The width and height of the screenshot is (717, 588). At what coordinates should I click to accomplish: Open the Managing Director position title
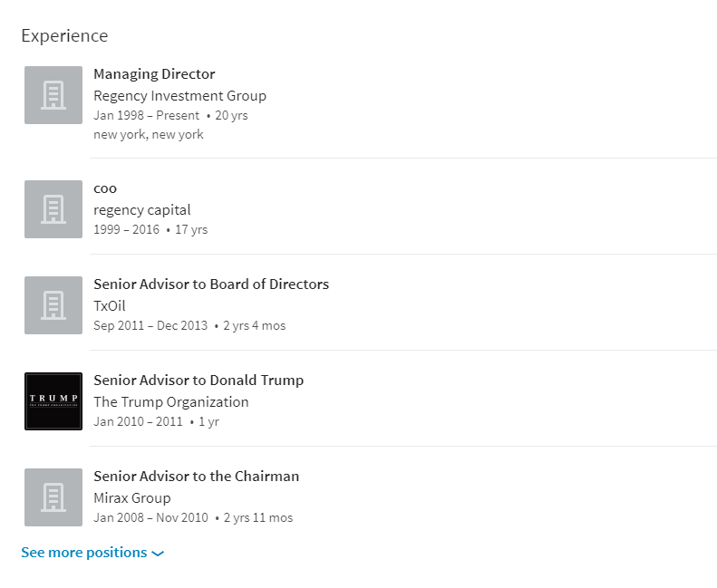coord(154,74)
